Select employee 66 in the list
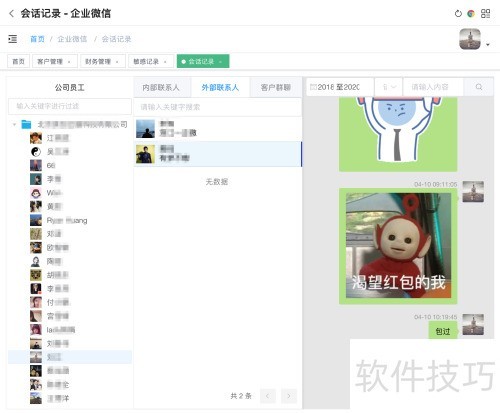Screen dimensions: 500x413 (51, 165)
